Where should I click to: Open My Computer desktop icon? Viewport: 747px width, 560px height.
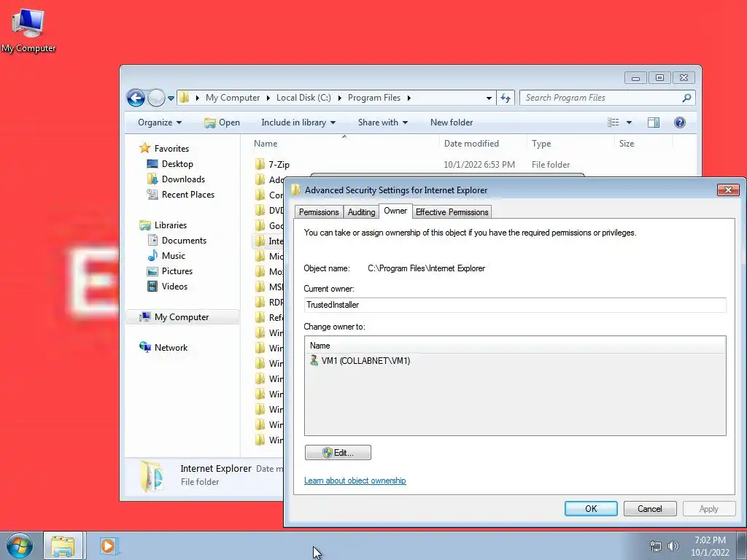pos(28,29)
